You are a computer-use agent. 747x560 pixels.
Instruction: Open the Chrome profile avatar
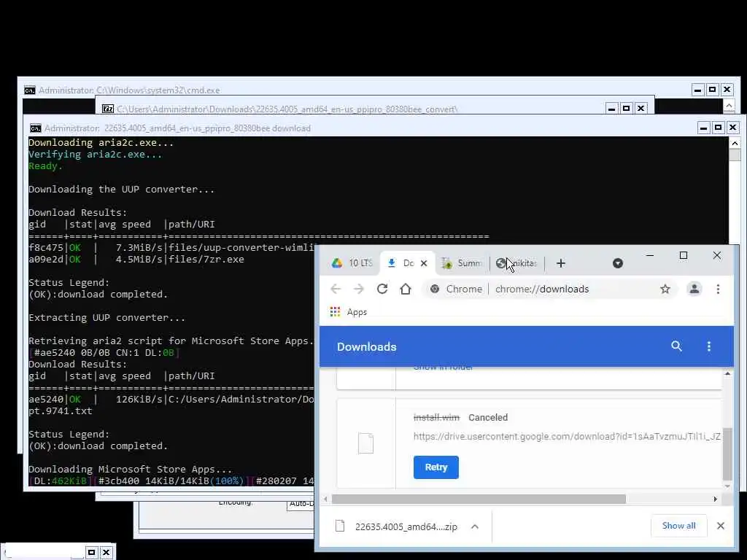[x=694, y=289]
